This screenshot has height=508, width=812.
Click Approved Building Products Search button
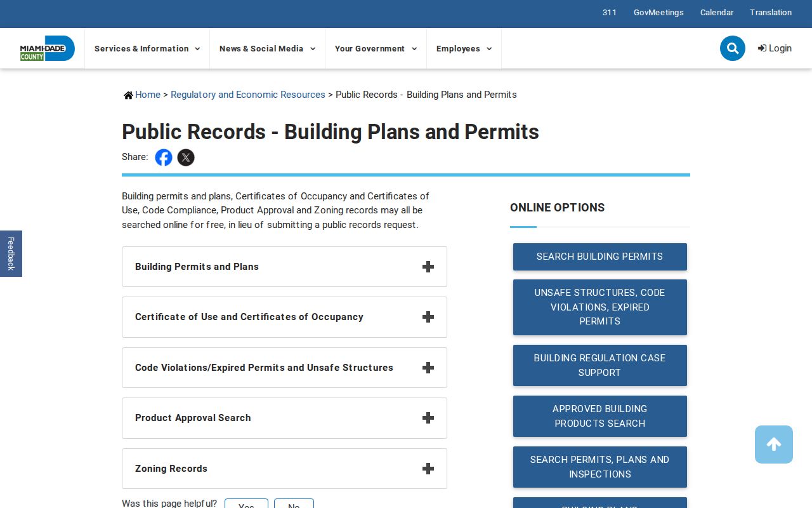point(600,416)
